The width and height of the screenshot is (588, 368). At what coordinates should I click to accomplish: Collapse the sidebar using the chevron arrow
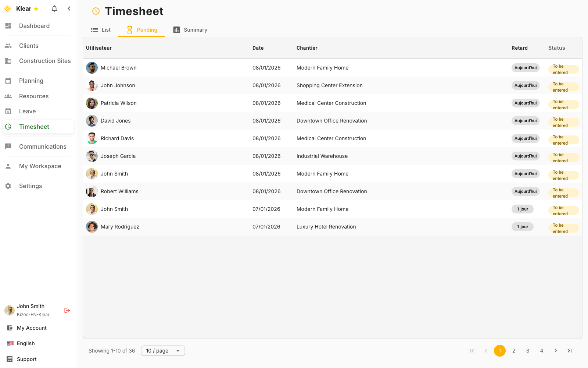69,8
